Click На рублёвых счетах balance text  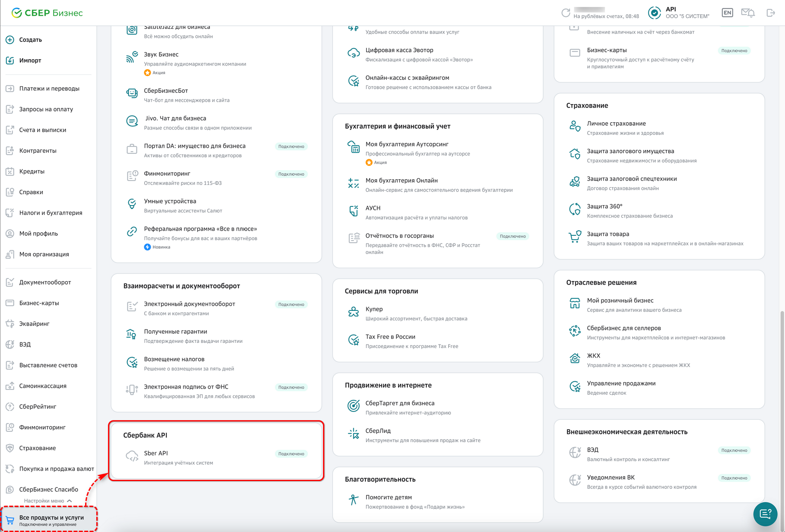click(x=606, y=16)
